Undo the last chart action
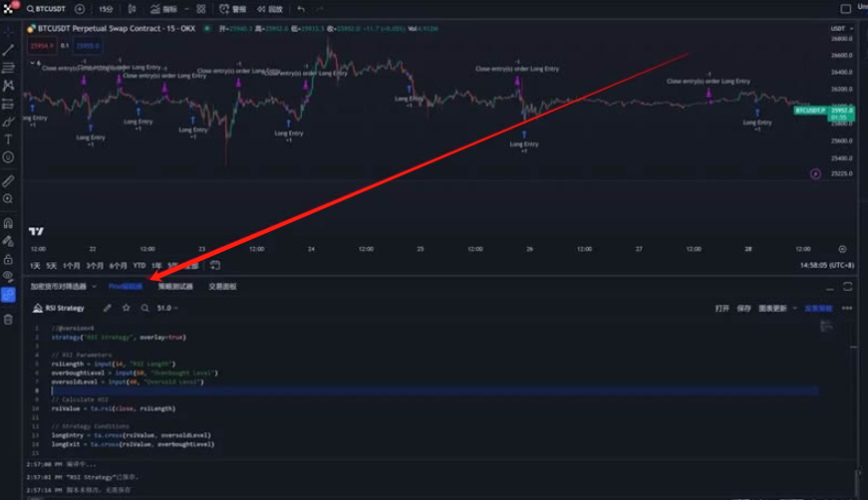Image resolution: width=868 pixels, height=500 pixels. [301, 9]
